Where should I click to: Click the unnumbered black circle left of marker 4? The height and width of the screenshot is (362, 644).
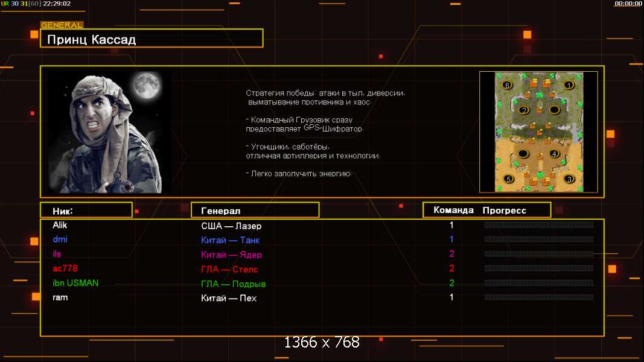pos(523,154)
